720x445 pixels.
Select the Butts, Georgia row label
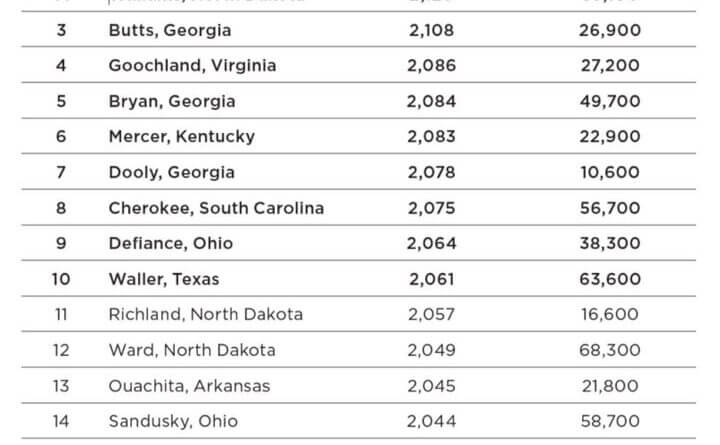169,30
